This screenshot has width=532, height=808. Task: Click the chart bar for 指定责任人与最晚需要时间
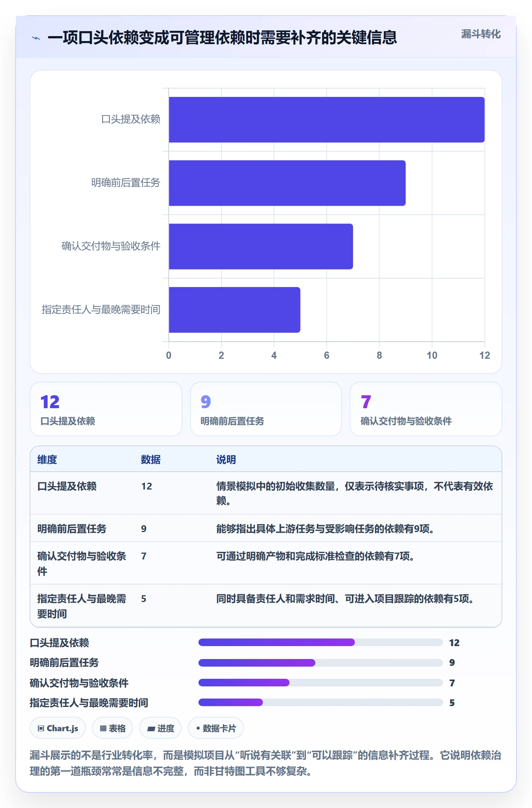(x=234, y=310)
